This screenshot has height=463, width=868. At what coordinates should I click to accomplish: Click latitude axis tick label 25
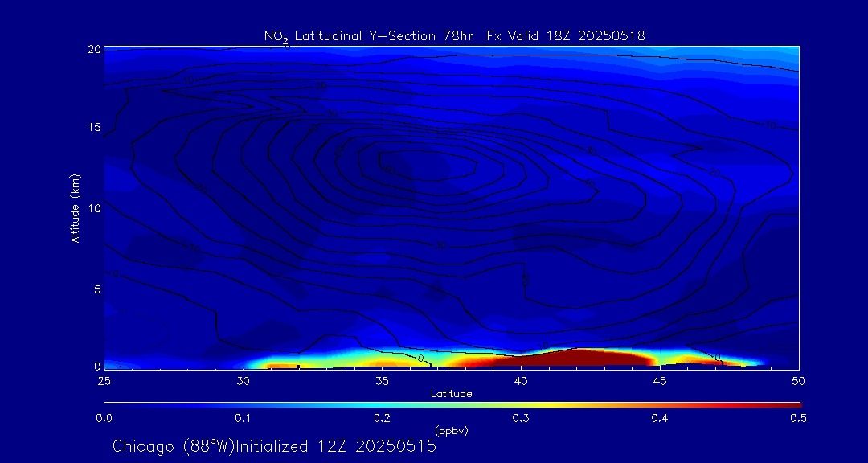click(104, 380)
